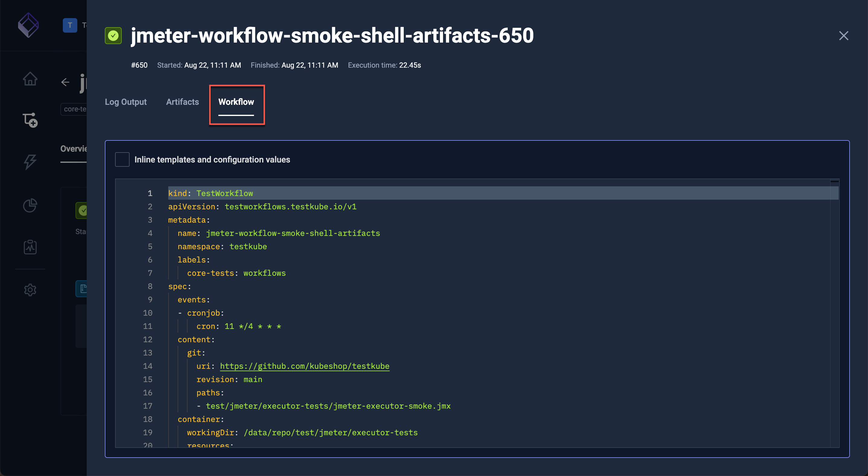Click the cron schedule value line
This screenshot has height=476, width=868.
tap(239, 326)
